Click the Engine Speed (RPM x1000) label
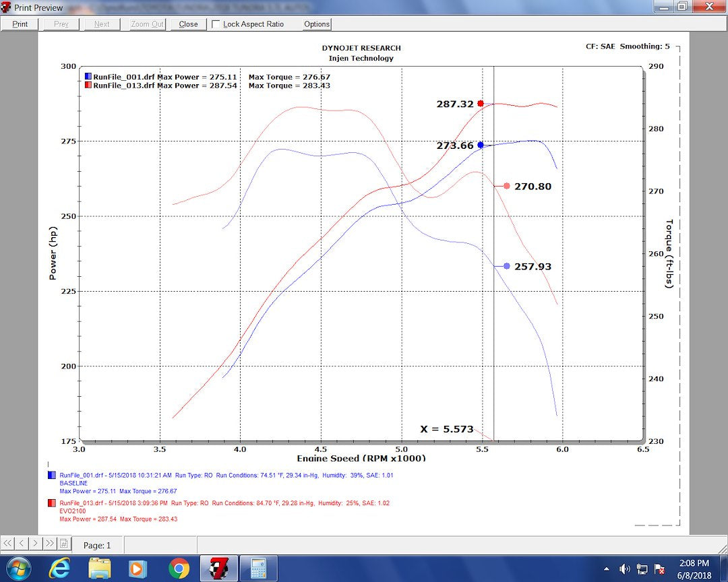Screen dimensions: 728x582 [x=361, y=458]
